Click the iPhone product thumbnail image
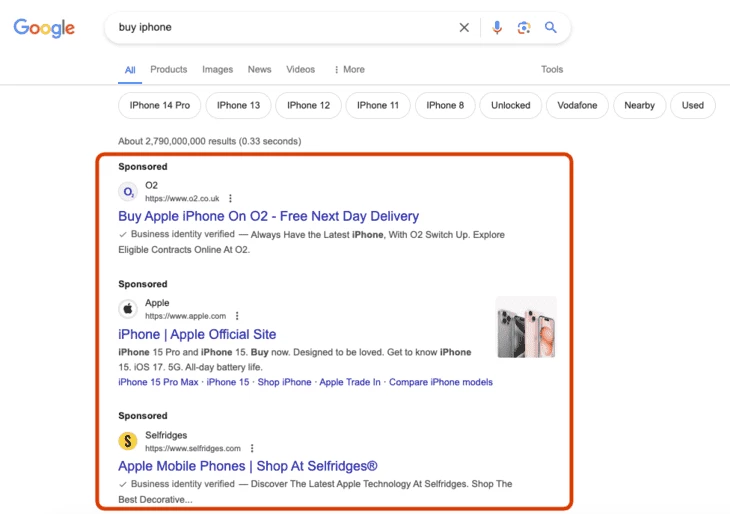 tap(526, 327)
